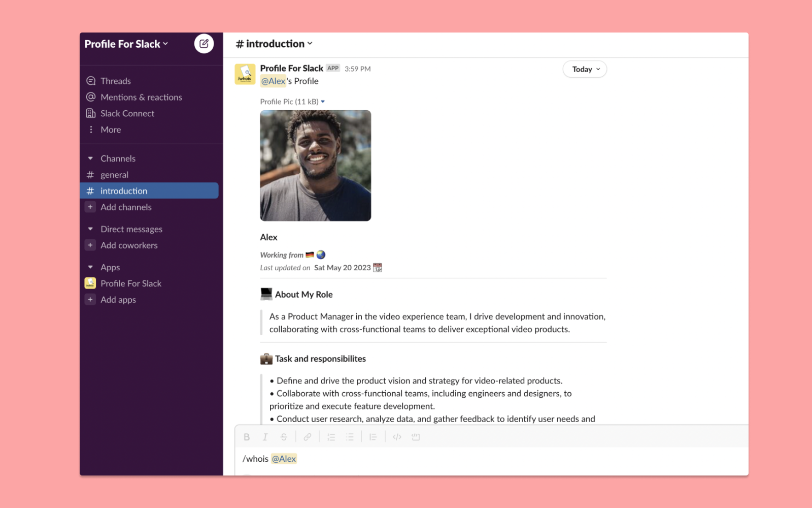Screen dimensions: 812x508
Task: Collapse the Direct messages section
Action: pyautogui.click(x=90, y=229)
